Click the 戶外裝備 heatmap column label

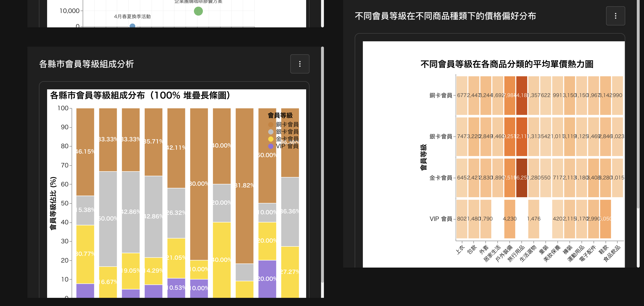[504, 253]
